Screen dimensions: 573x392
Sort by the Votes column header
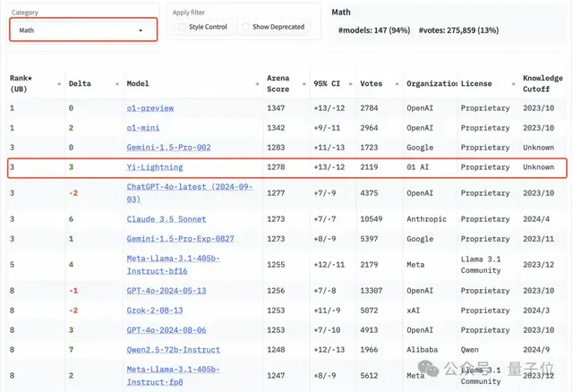371,83
